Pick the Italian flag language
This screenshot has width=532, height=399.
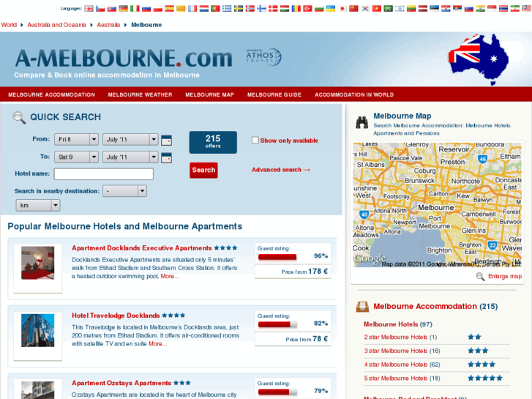135,9
